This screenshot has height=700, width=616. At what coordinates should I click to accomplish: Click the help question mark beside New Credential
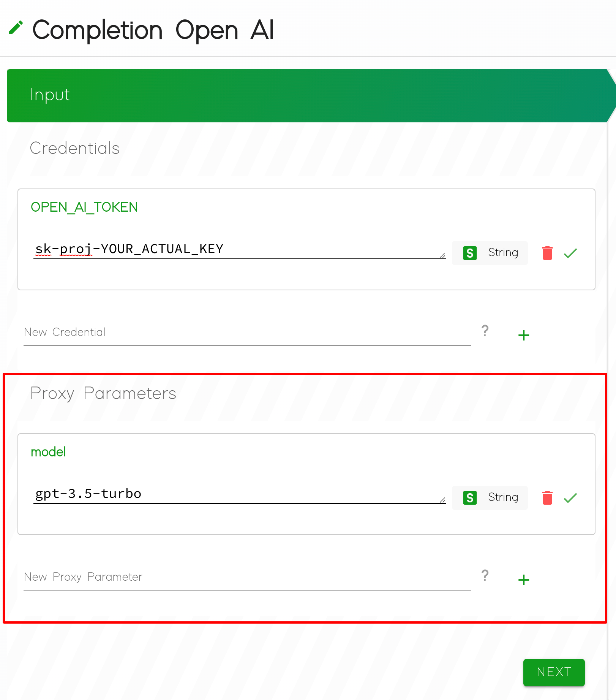point(485,331)
